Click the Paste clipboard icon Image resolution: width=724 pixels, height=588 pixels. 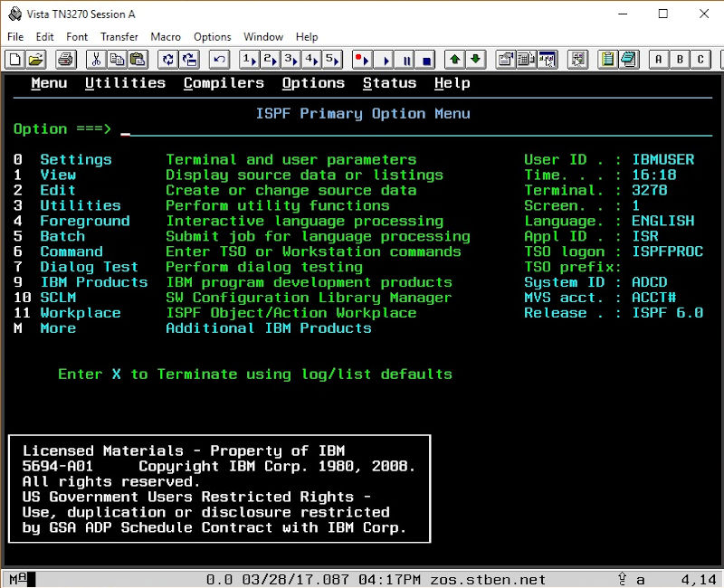pyautogui.click(x=138, y=60)
